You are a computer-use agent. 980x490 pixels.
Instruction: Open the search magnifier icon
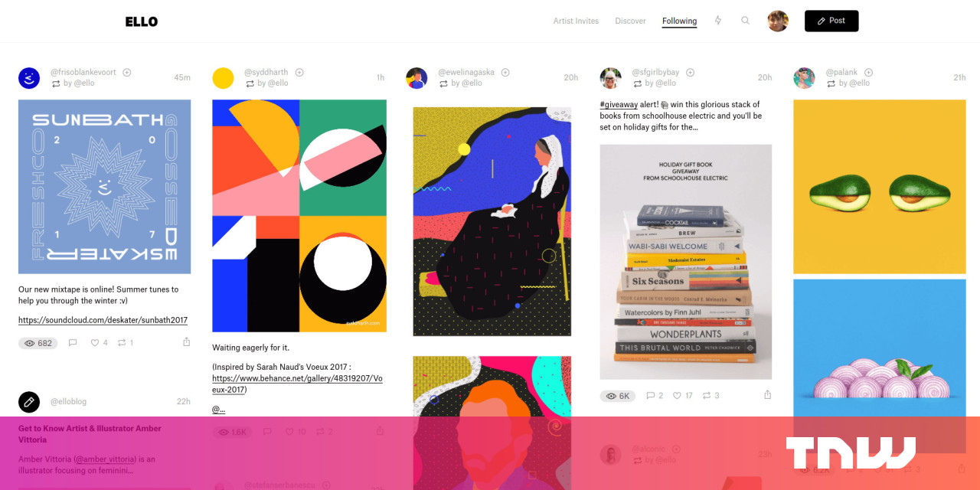point(745,21)
